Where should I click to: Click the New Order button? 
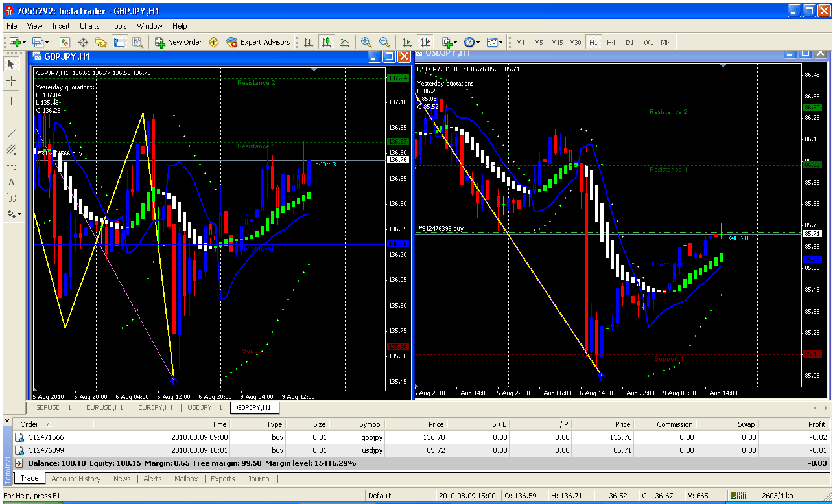pos(178,42)
